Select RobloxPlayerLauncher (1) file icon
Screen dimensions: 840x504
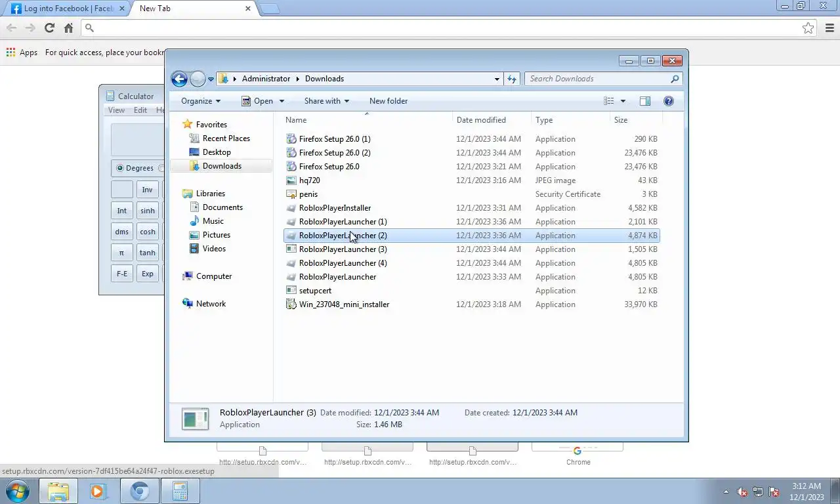coord(291,222)
